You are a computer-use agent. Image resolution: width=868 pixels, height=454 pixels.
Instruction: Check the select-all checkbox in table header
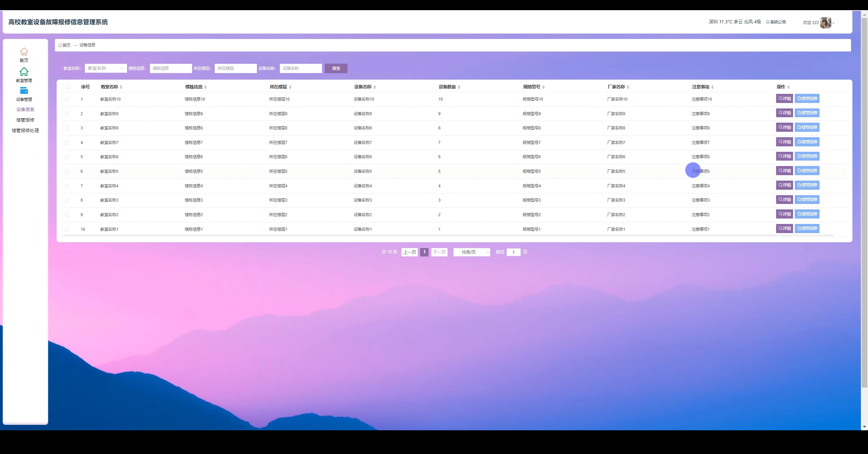click(67, 87)
